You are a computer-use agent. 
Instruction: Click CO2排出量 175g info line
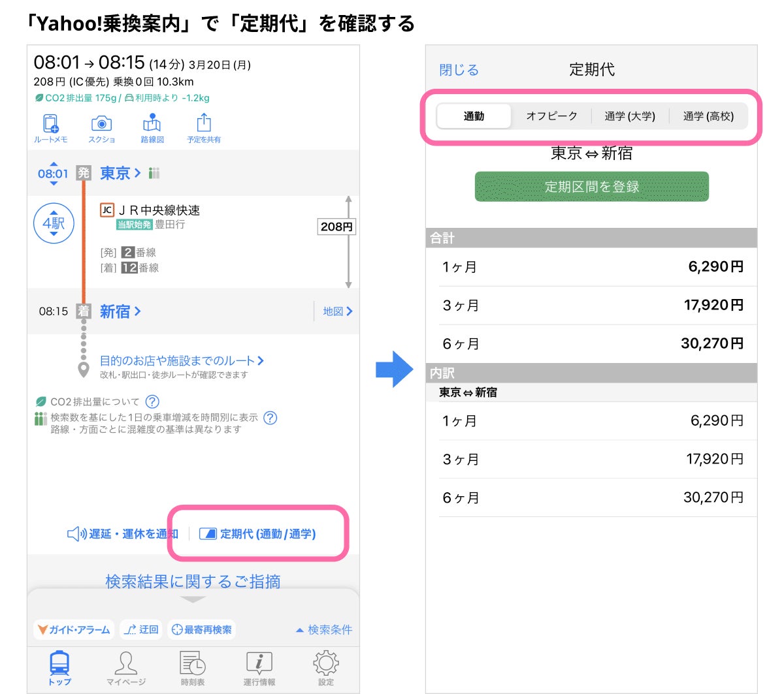tap(122, 98)
